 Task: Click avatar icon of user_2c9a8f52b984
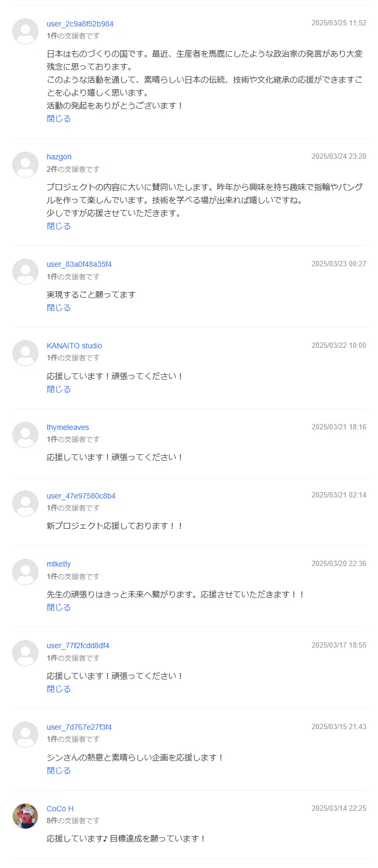point(25,31)
